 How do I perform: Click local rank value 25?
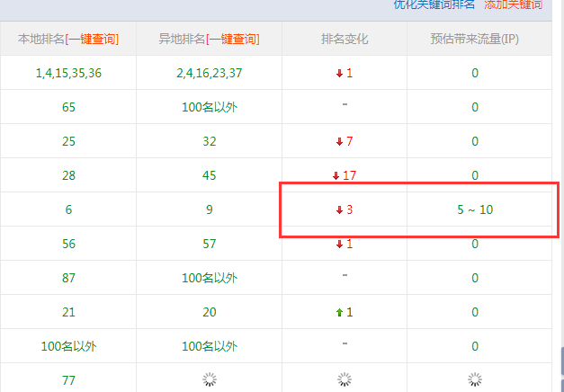[68, 141]
